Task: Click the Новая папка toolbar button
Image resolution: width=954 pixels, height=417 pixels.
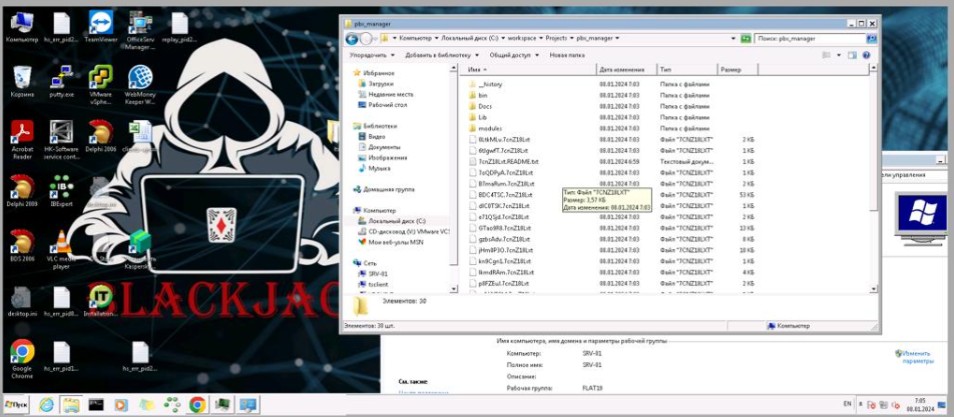Action: [x=566, y=55]
